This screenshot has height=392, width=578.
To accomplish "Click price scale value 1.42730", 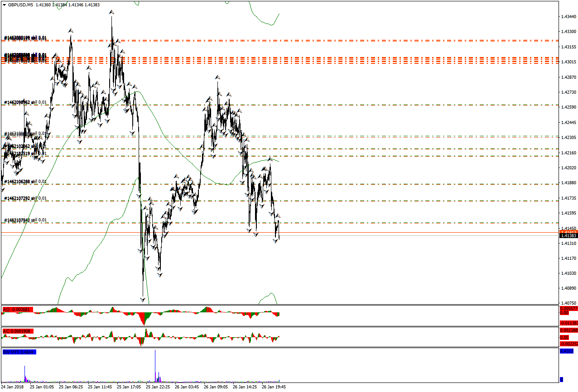I will tap(568, 92).
